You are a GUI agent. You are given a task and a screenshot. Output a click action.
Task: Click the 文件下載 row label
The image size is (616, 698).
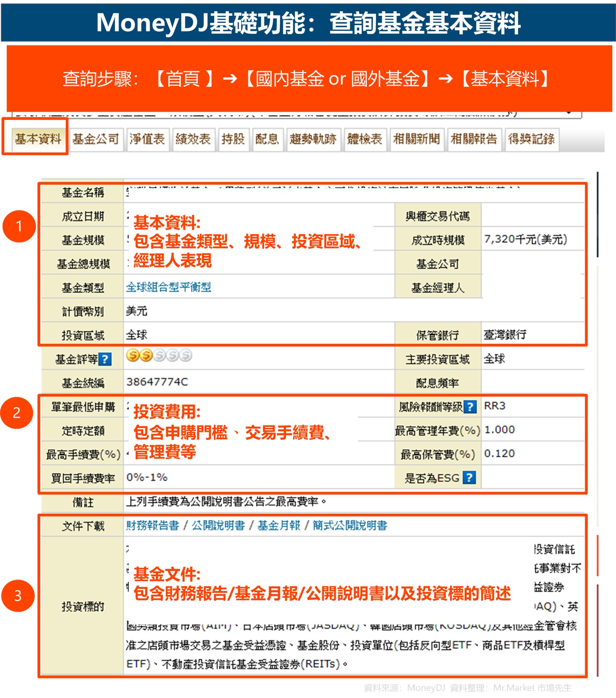coord(83,526)
